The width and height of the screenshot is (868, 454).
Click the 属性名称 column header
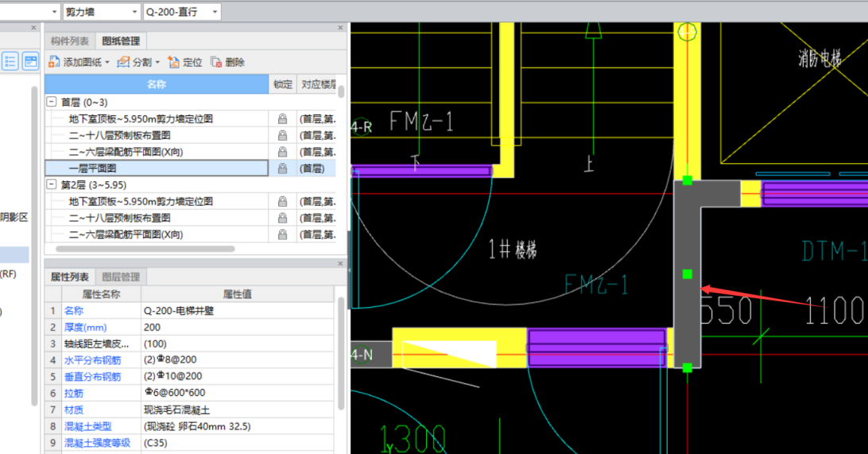tap(101, 294)
